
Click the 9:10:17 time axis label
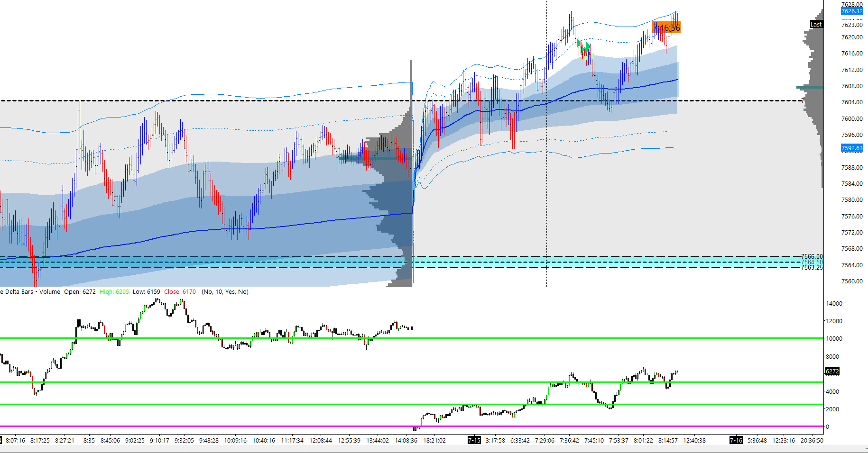pyautogui.click(x=159, y=441)
